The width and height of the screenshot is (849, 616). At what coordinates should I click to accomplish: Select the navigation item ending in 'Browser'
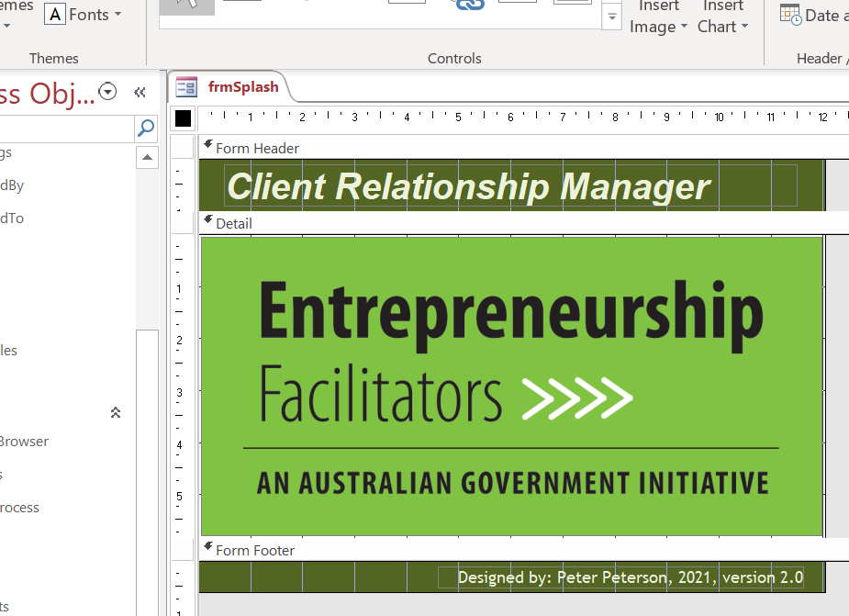coord(25,442)
